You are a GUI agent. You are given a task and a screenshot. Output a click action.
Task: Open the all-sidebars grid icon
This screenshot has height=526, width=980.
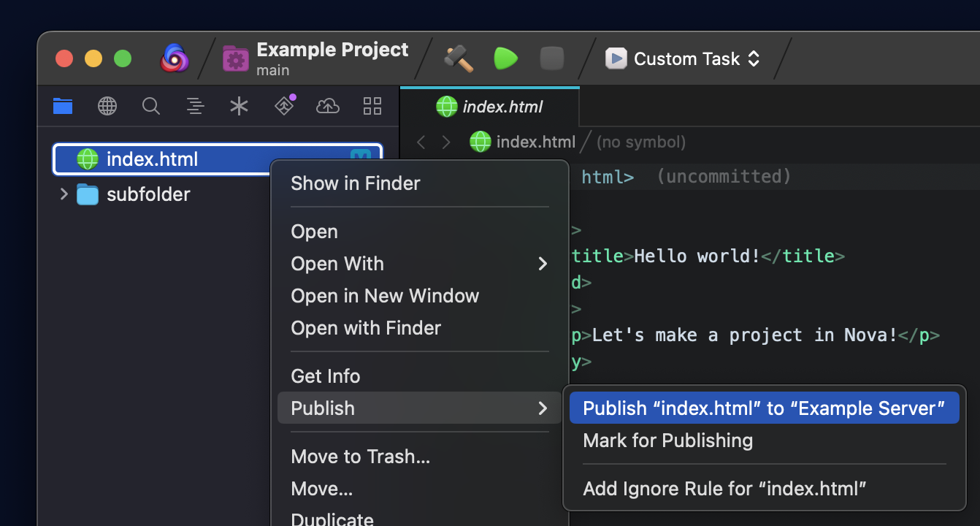(x=372, y=106)
